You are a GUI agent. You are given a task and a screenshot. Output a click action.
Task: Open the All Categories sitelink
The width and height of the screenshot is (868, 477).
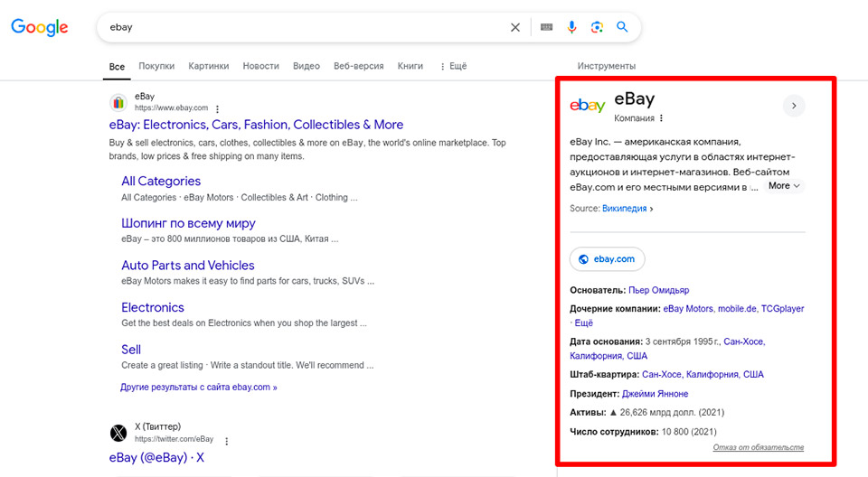[x=161, y=181]
